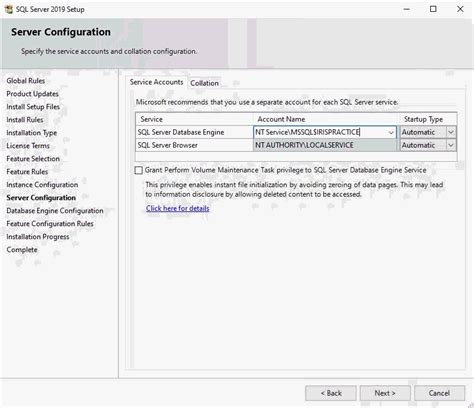Image resolution: width=474 pixels, height=408 pixels.
Task: Click the Startup Type column header
Action: [428, 119]
